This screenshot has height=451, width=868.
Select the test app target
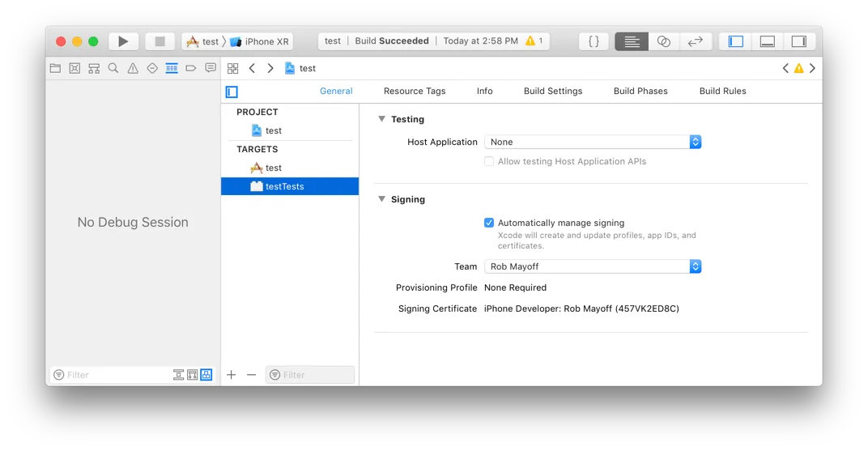290,168
